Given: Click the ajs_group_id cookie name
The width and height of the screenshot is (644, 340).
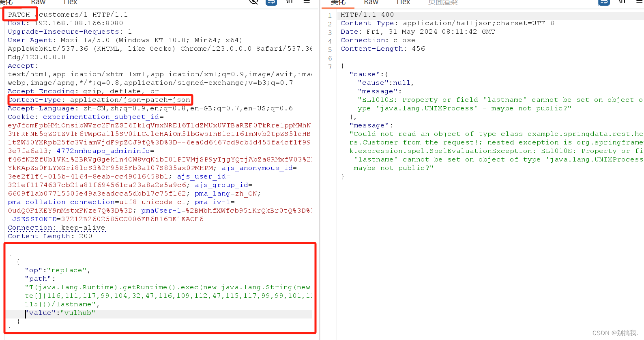Looking at the screenshot, I should 221,185.
